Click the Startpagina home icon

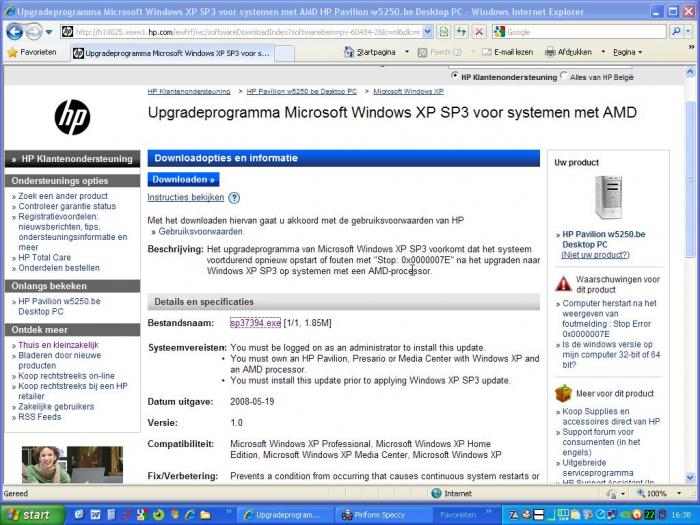[349, 52]
